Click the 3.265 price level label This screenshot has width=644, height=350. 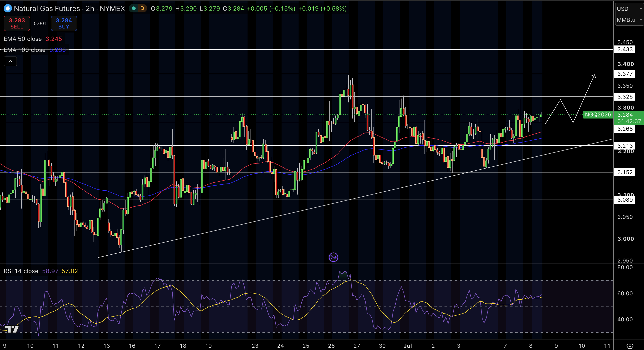[x=624, y=129]
